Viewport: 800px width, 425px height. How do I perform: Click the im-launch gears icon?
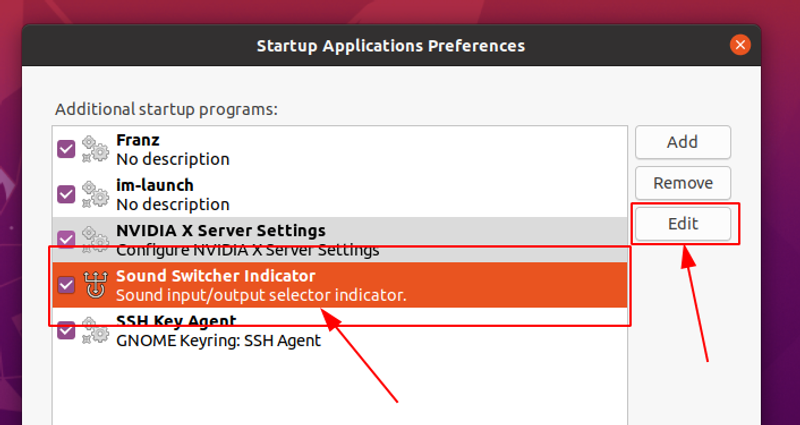click(95, 194)
